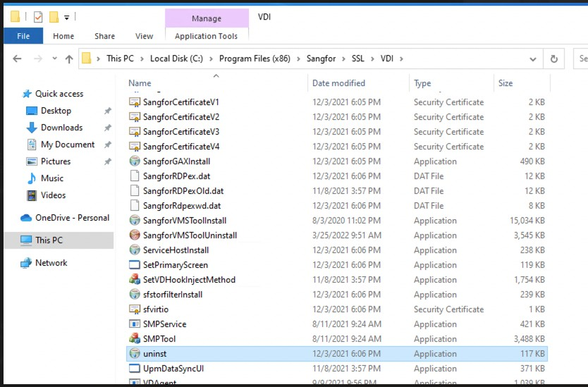Click the sfvirtio certificate icon
The width and height of the screenshot is (588, 387).
pos(134,309)
